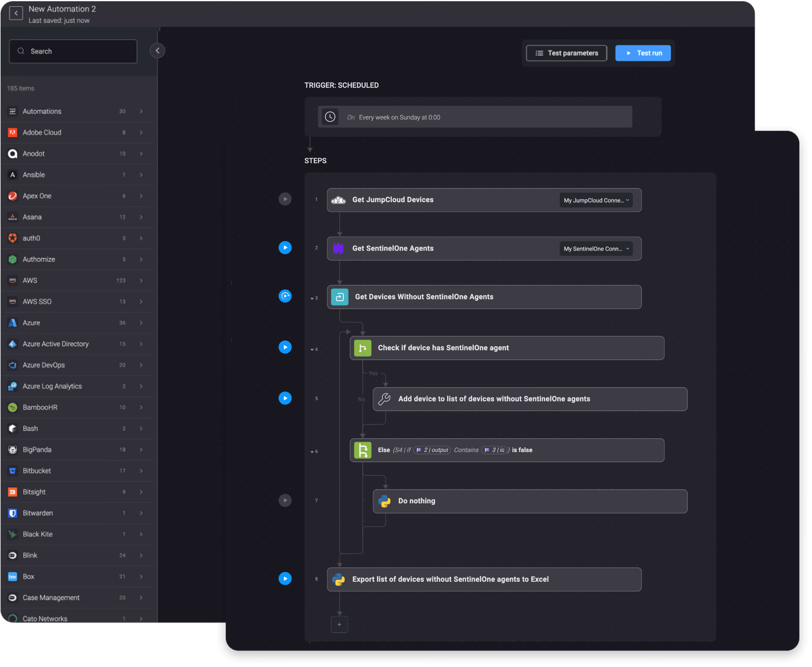The width and height of the screenshot is (812, 667).
Task: Select the Export list of devices step title
Action: coord(451,580)
